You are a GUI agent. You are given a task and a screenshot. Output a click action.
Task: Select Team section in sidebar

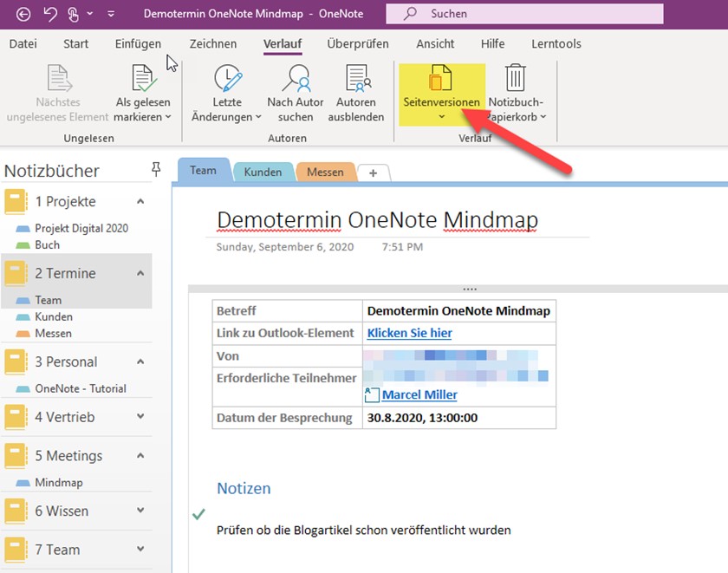(x=48, y=300)
